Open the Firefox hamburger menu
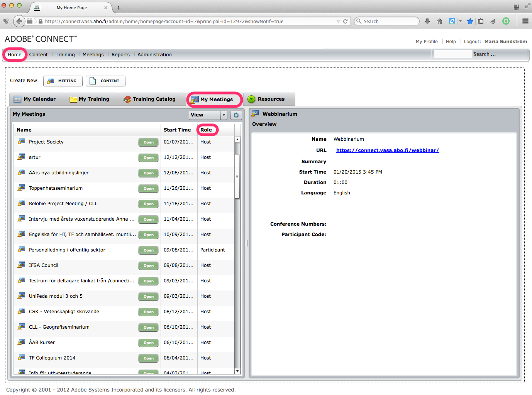Viewport: 532px width, 395px height. coord(525,21)
